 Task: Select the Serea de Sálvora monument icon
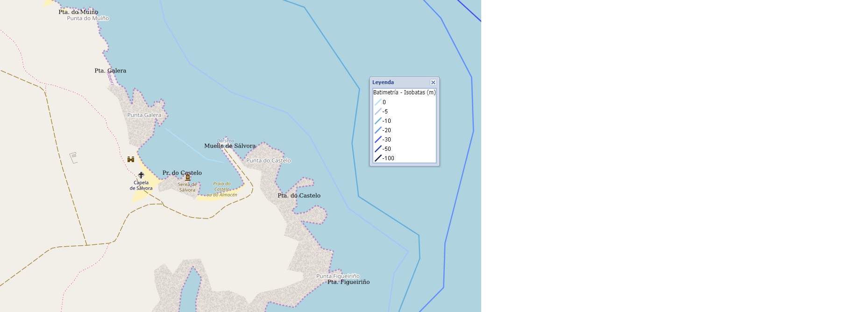click(x=188, y=177)
